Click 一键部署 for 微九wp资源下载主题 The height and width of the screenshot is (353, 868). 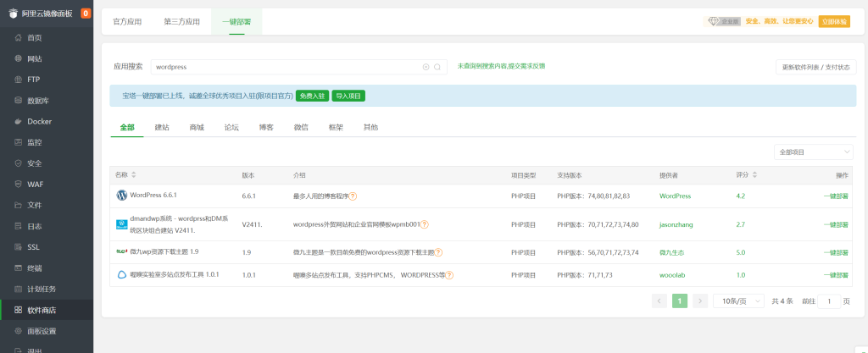836,252
